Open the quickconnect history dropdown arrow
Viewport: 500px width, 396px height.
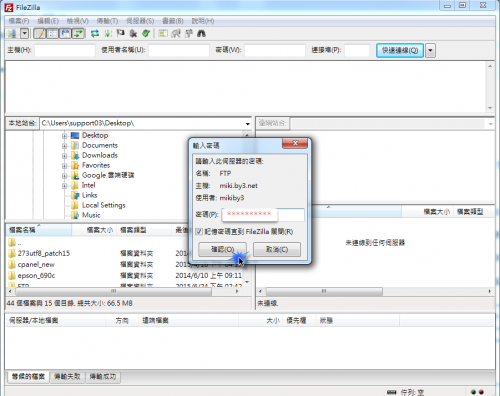coord(430,50)
